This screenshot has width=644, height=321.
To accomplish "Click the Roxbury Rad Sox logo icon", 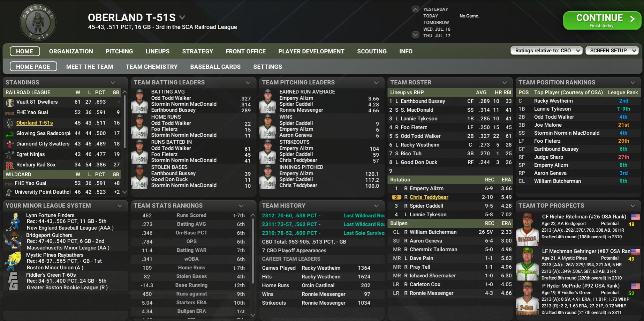I will coord(10,165).
